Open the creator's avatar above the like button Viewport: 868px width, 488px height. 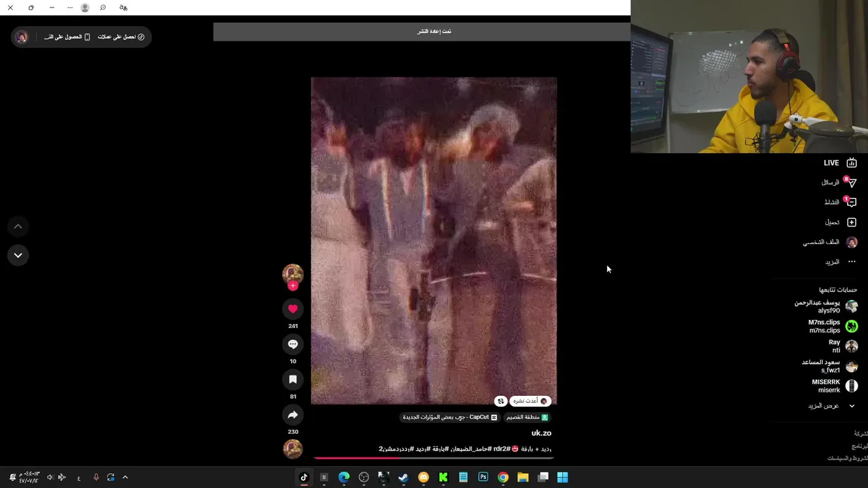pyautogui.click(x=293, y=274)
